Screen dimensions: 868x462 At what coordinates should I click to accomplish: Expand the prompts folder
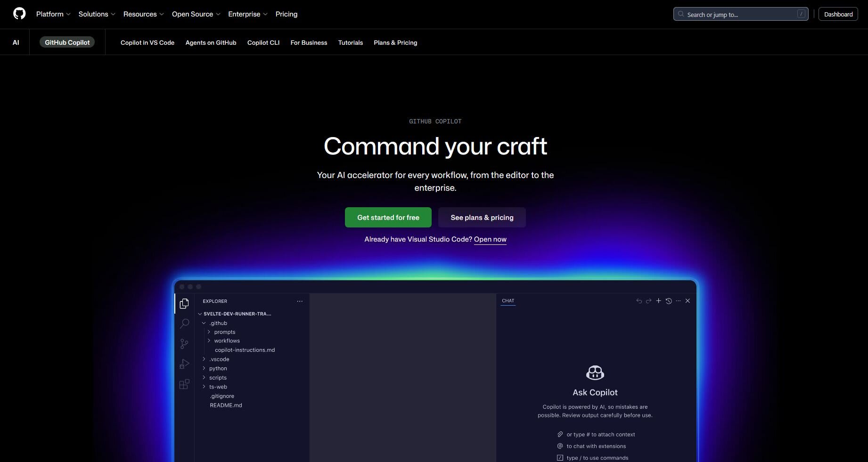click(x=209, y=332)
